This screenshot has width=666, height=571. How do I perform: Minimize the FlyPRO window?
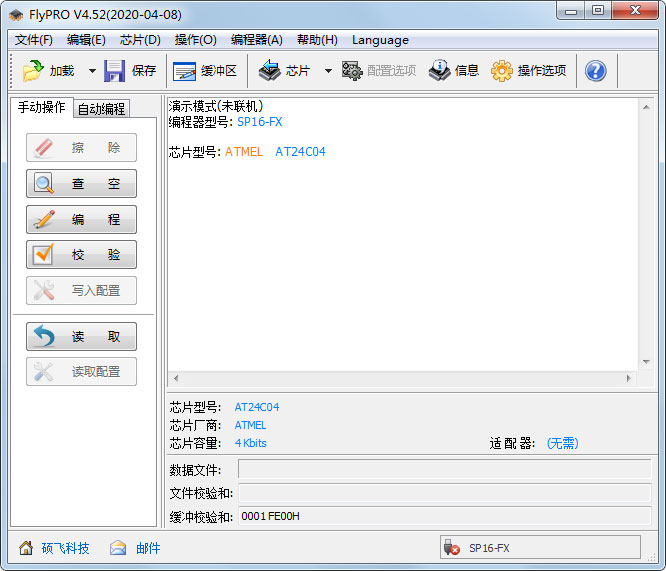tap(570, 11)
